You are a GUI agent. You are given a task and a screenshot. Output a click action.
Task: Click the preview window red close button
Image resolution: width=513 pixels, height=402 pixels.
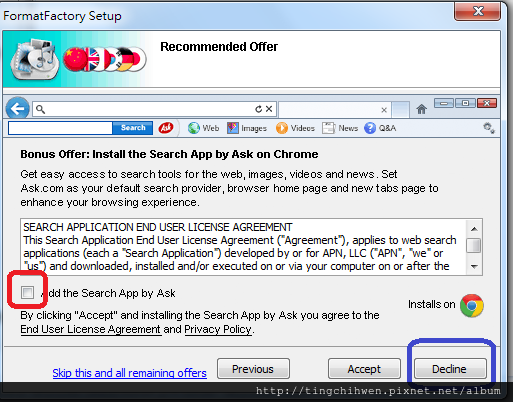pos(487,103)
